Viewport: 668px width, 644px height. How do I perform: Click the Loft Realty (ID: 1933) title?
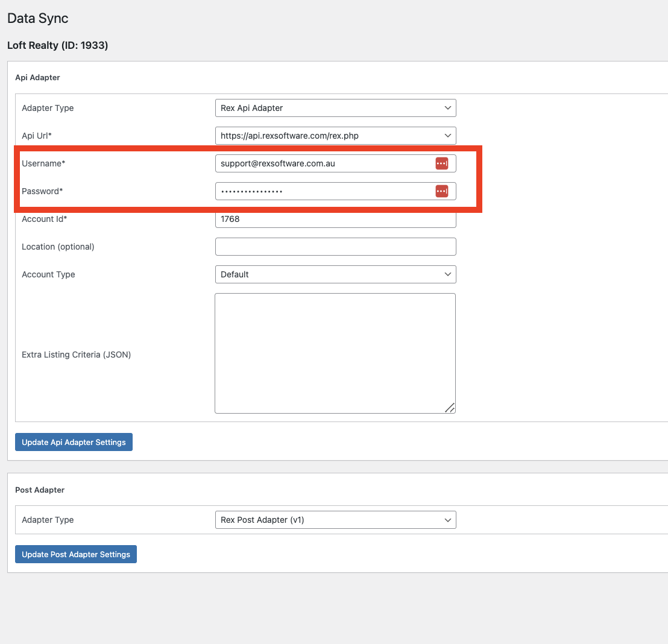coord(57,45)
